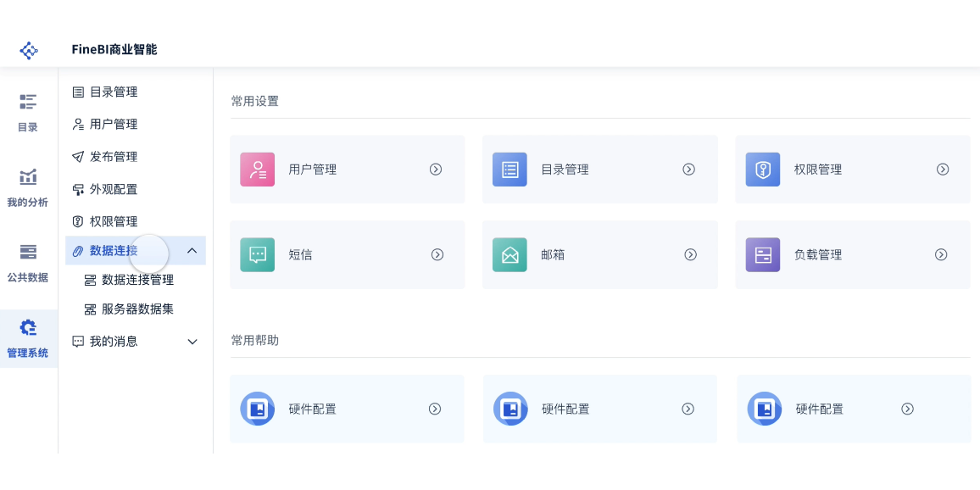Click the FineBI logo at top left
The width and height of the screenshot is (980, 490).
(x=28, y=50)
